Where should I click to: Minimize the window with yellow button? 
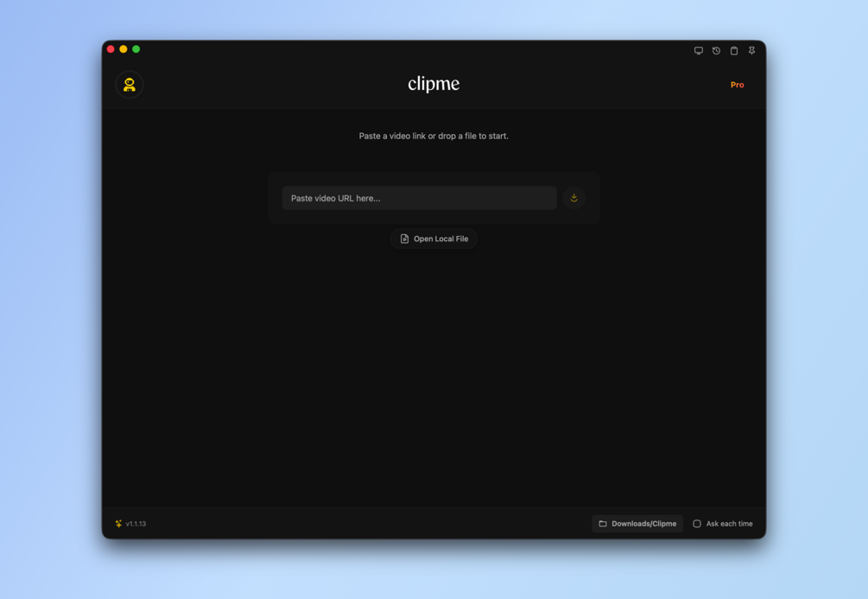click(x=124, y=49)
